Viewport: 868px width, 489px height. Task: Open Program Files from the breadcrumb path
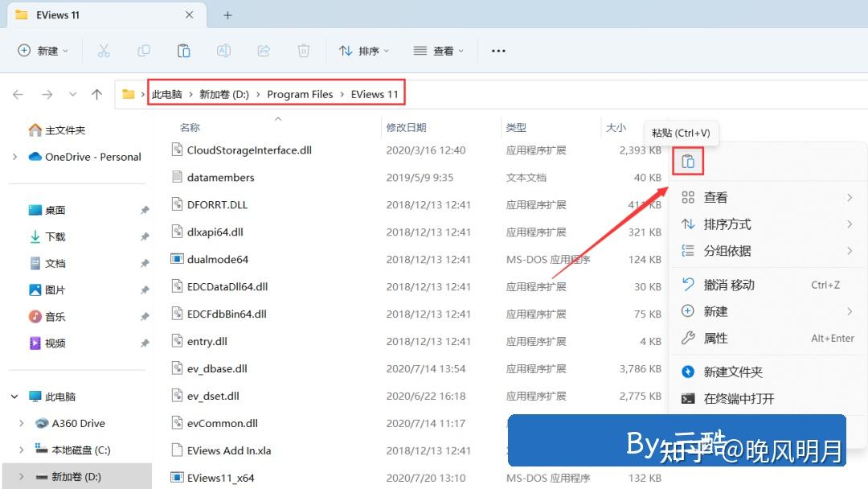pyautogui.click(x=299, y=93)
